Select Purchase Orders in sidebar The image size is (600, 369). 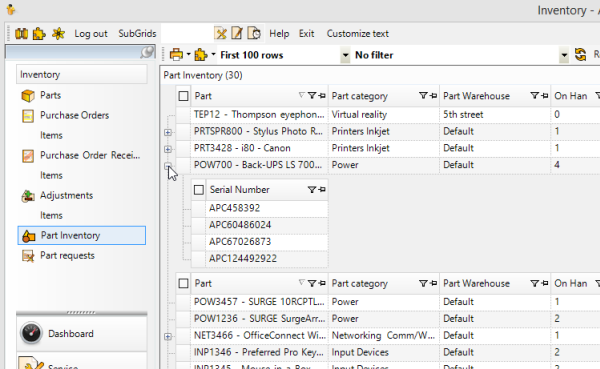click(x=75, y=115)
